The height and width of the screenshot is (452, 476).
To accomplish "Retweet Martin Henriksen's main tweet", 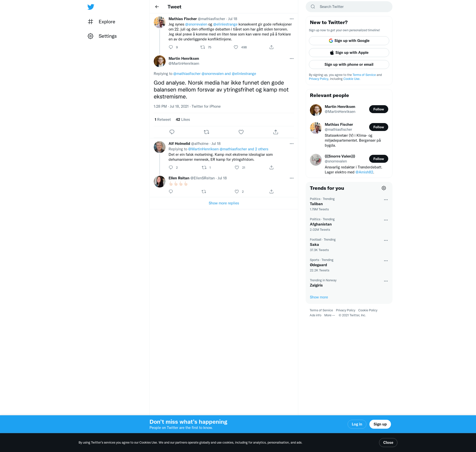I will click(x=207, y=132).
